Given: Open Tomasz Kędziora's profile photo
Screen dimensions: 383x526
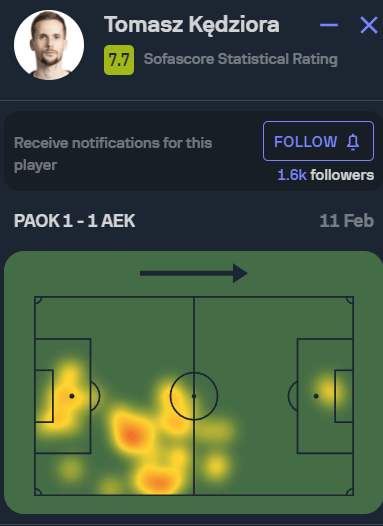Looking at the screenshot, I should (49, 45).
